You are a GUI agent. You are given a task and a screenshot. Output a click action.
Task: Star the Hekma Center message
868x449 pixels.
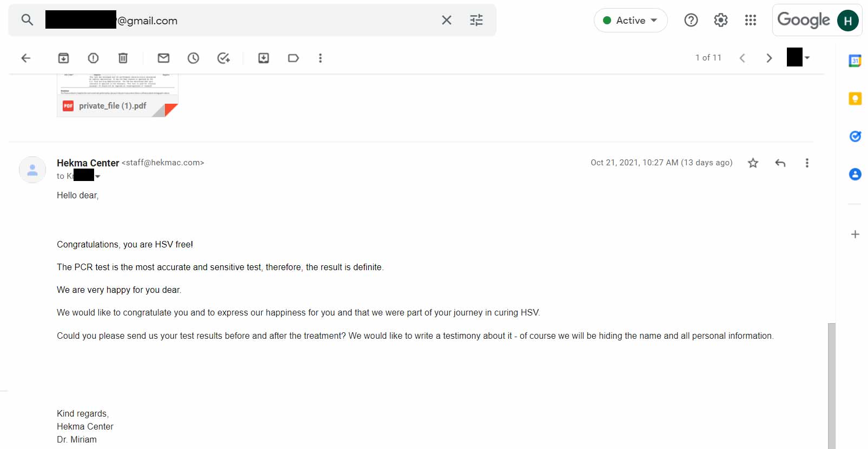753,163
